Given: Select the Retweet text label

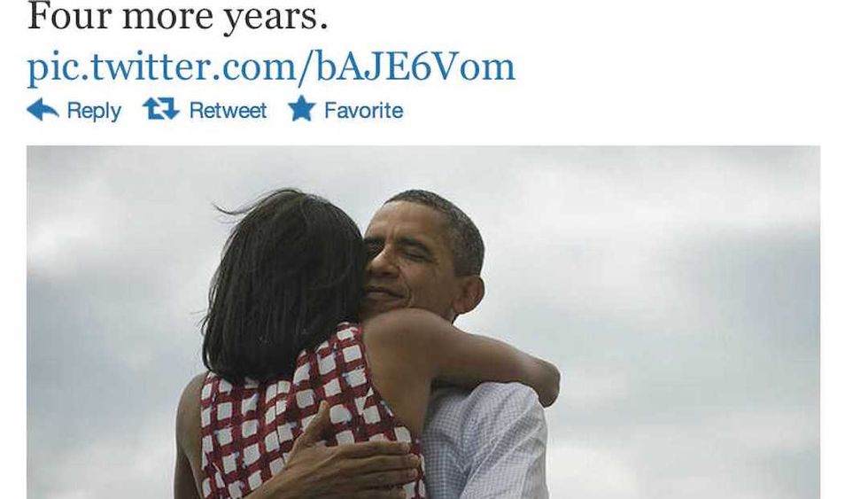Looking at the screenshot, I should point(229,110).
